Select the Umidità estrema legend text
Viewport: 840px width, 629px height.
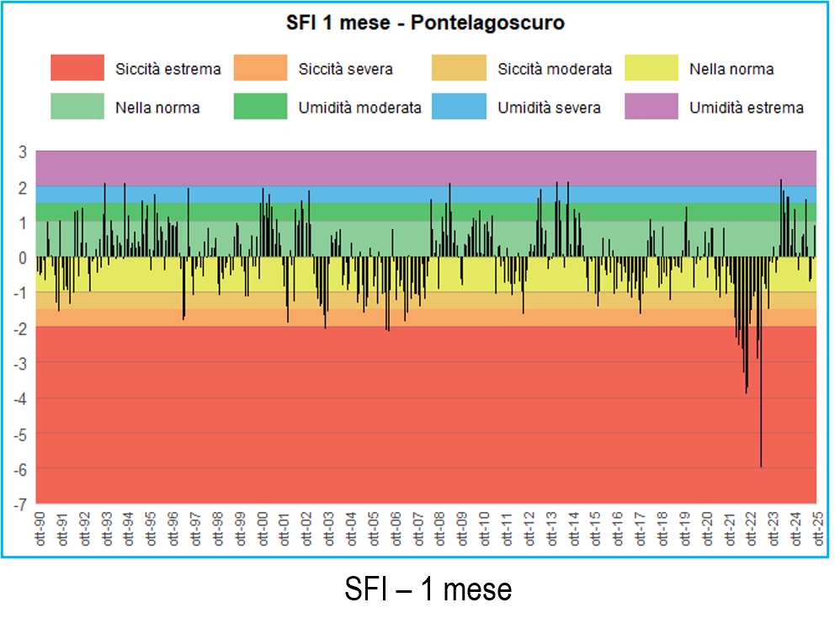pos(746,108)
